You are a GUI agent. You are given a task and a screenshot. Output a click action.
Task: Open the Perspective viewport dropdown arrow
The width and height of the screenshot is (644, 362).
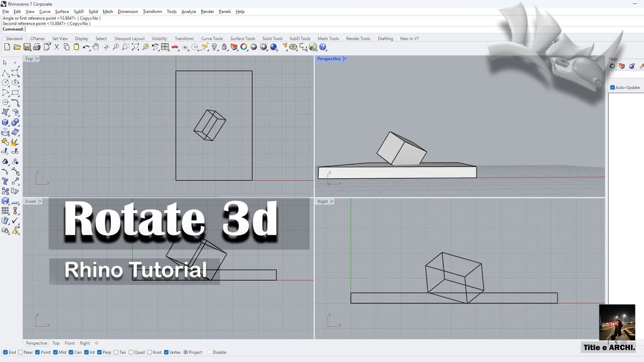tap(345, 59)
